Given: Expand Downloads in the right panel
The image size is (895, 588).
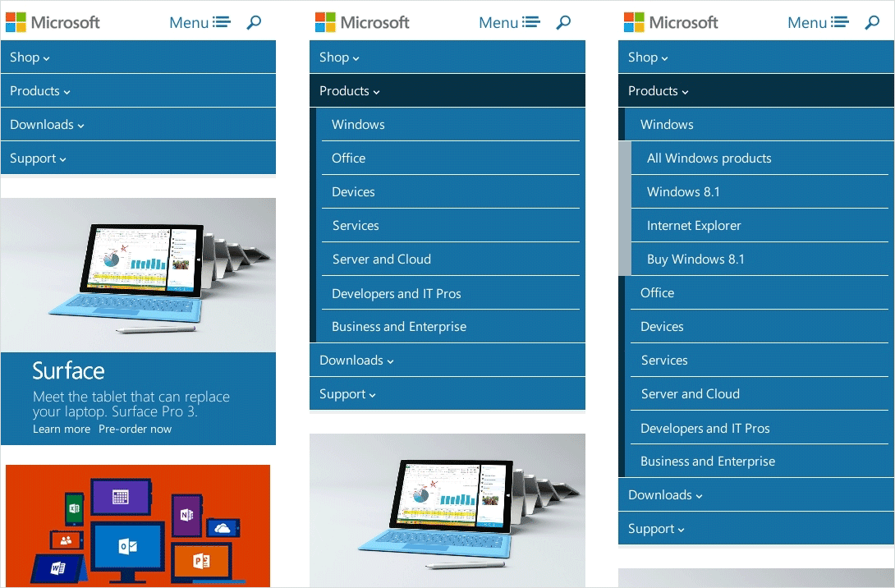Looking at the screenshot, I should coord(756,495).
